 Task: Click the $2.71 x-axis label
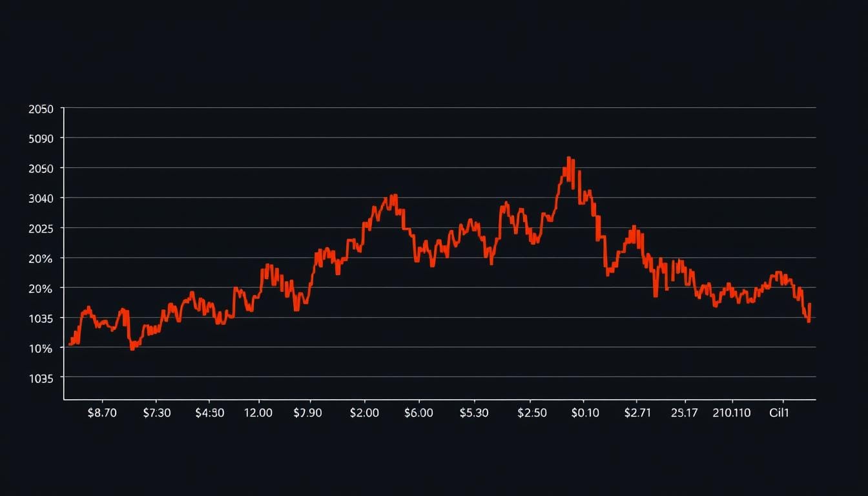[638, 413]
